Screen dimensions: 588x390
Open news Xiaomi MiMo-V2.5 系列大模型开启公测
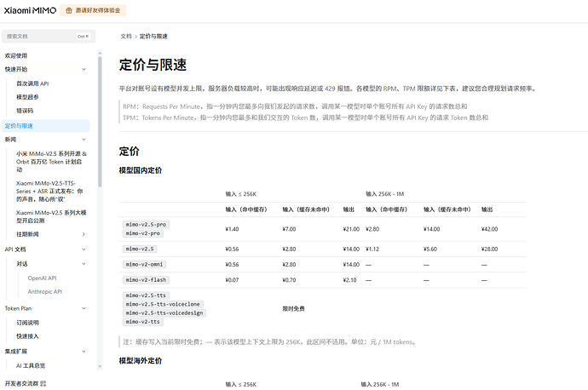tap(51, 216)
